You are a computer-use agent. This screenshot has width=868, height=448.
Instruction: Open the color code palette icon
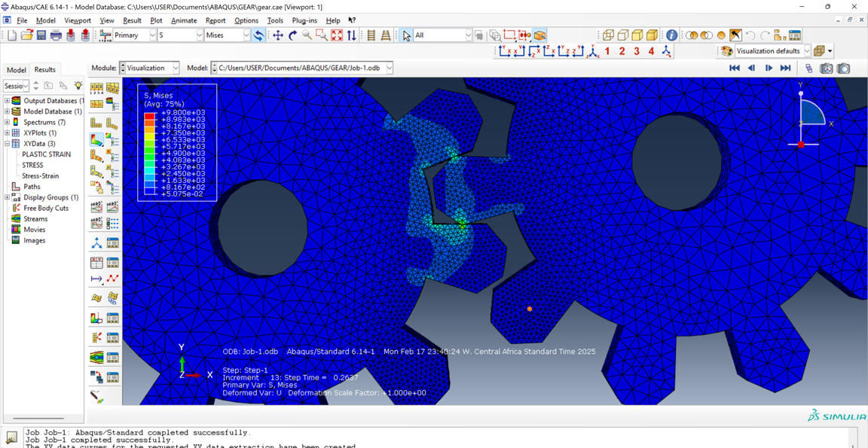pos(726,51)
